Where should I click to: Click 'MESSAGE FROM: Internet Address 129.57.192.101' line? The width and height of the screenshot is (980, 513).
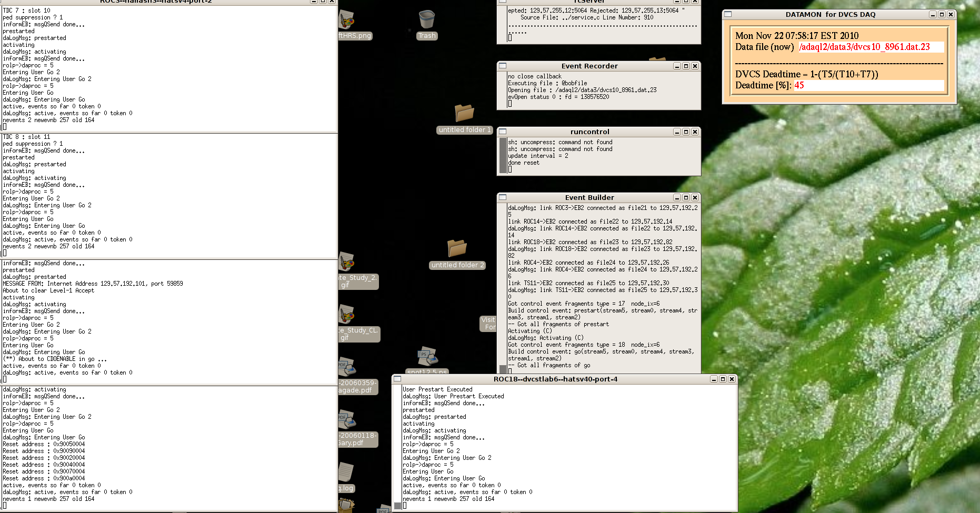(93, 284)
